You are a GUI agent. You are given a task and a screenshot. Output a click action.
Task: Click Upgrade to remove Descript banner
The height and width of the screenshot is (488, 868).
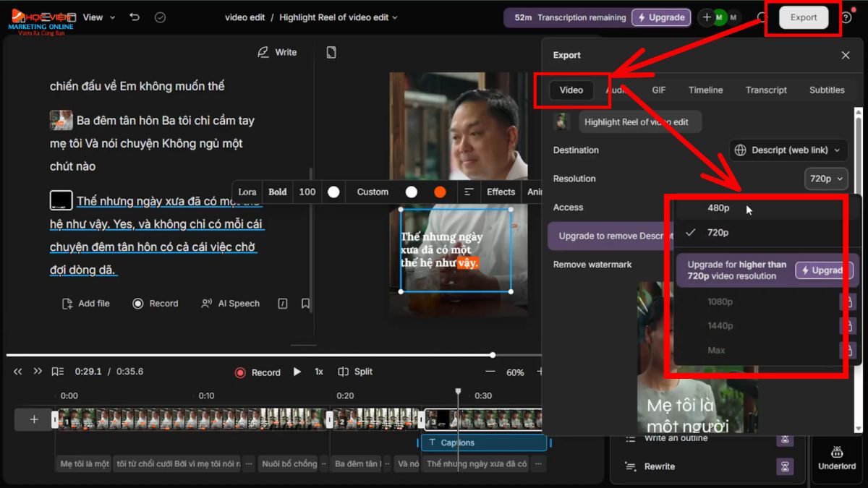(x=611, y=236)
